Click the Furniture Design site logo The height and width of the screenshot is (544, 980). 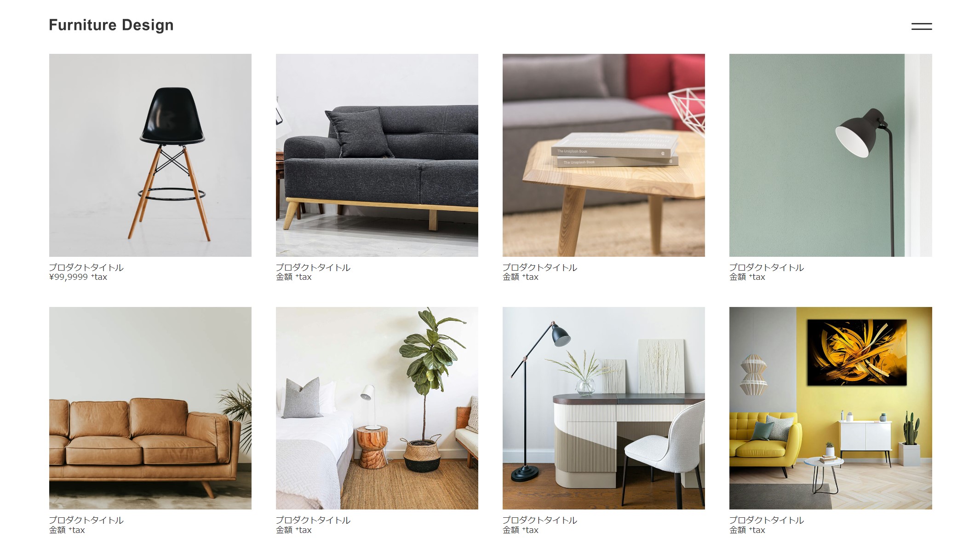[x=111, y=25]
